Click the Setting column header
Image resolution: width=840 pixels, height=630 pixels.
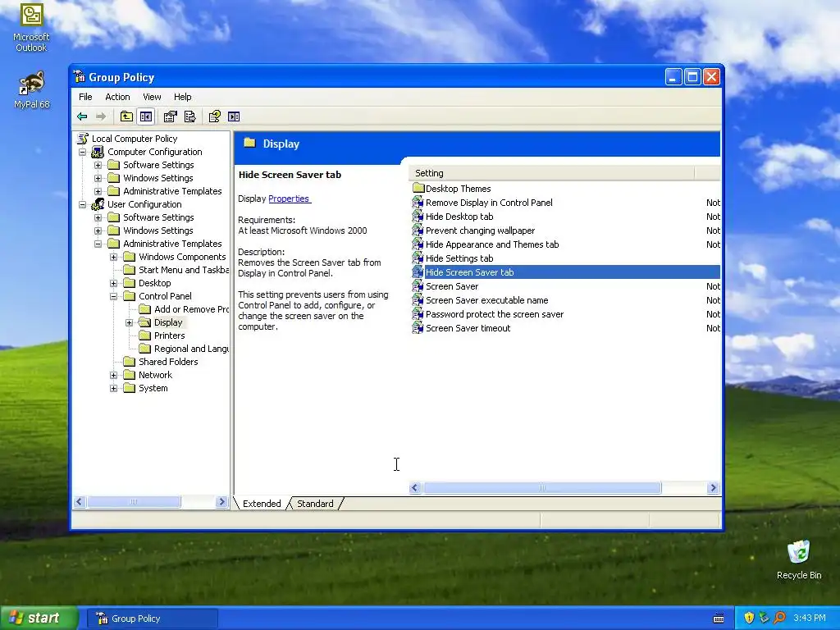[x=552, y=173]
